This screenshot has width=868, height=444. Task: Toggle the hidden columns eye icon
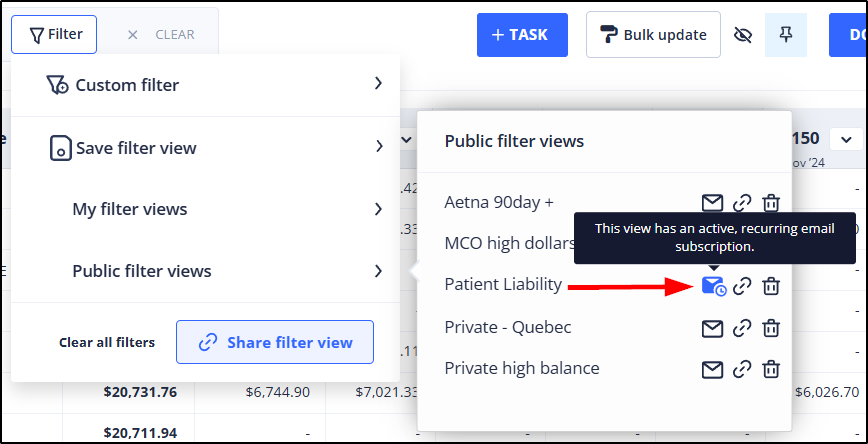tap(742, 35)
